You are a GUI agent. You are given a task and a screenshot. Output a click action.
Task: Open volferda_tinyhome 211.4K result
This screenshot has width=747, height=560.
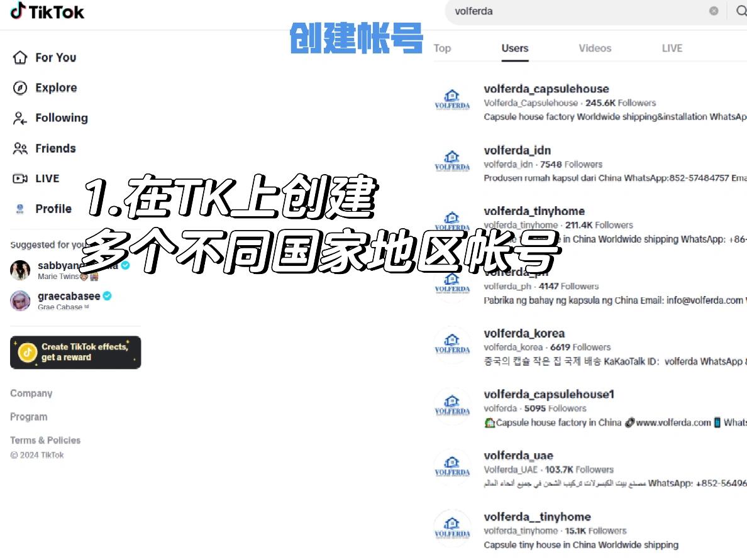(534, 211)
